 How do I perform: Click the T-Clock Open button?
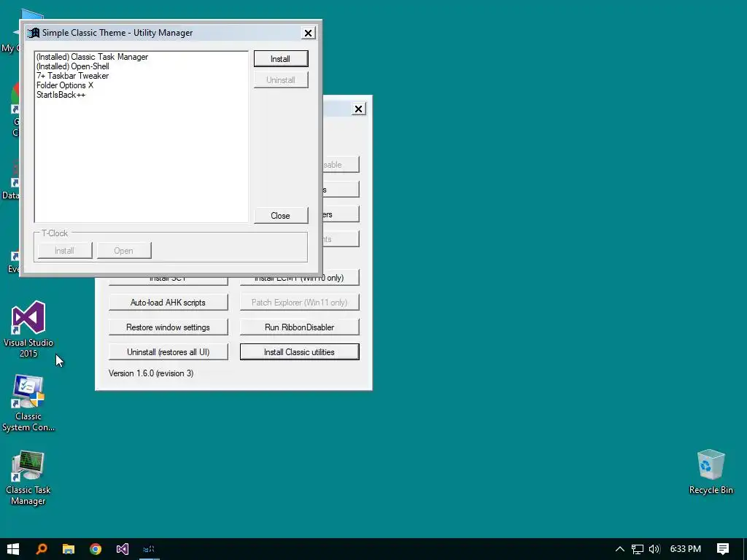tap(124, 251)
